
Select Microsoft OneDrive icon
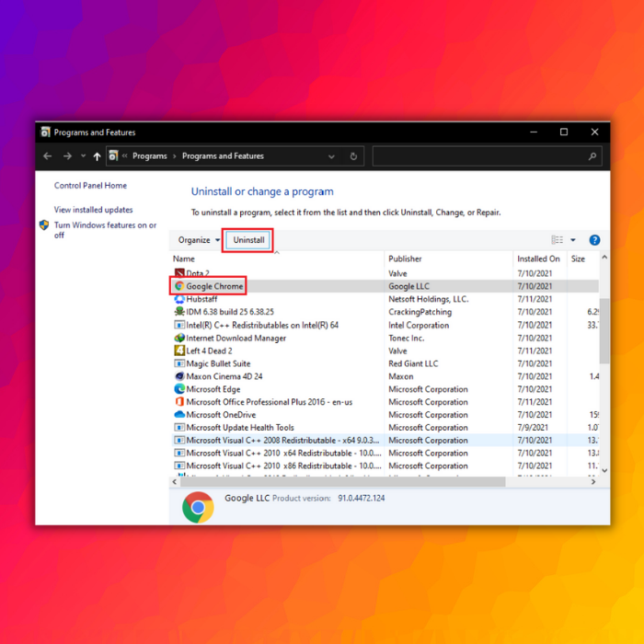tap(179, 414)
